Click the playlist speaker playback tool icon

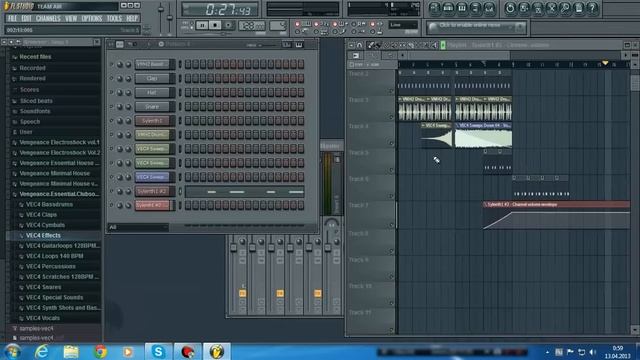pos(434,45)
